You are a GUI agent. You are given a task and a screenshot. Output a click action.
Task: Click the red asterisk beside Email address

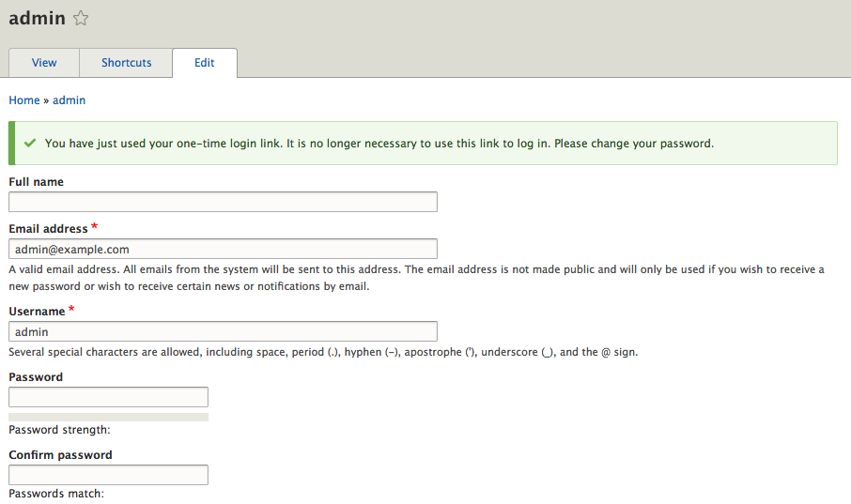coord(95,227)
